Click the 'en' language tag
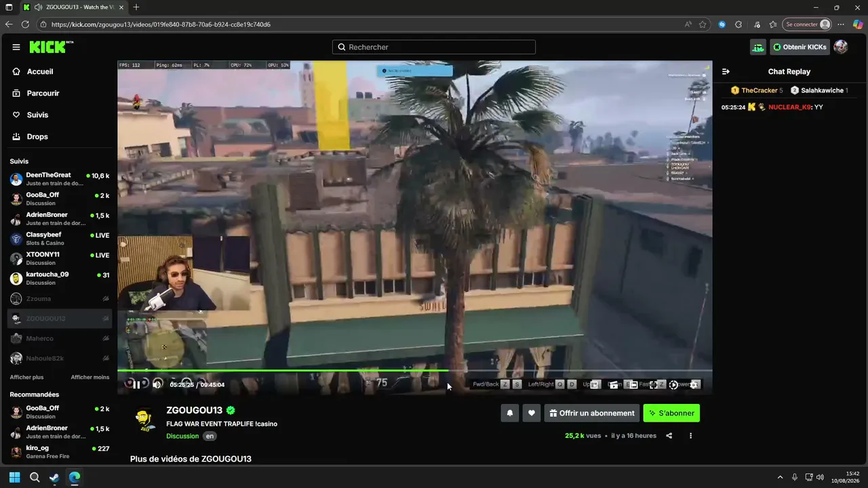This screenshot has height=488, width=868. (x=210, y=436)
